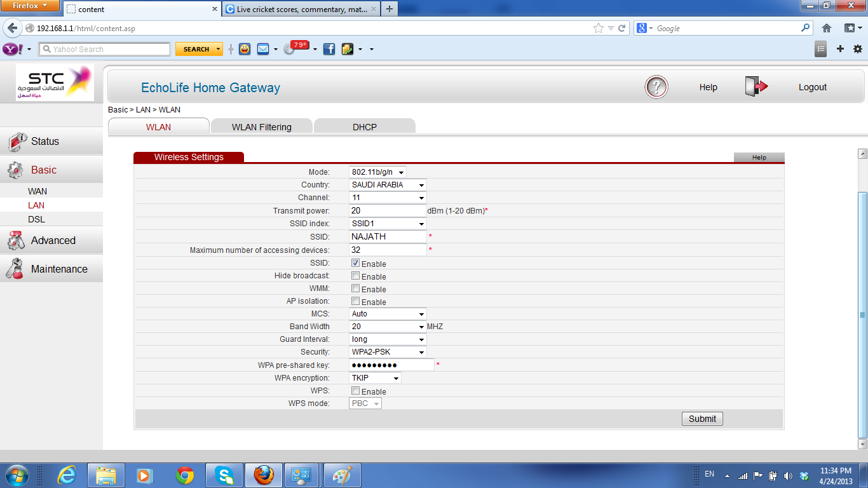The height and width of the screenshot is (488, 868).
Task: Open a new browser tab
Action: pos(390,9)
